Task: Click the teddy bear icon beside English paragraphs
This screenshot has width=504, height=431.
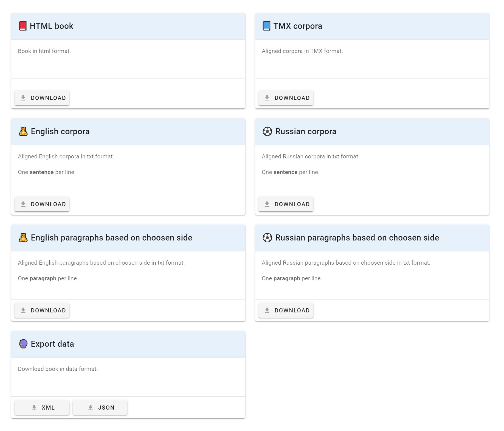Action: coord(23,238)
